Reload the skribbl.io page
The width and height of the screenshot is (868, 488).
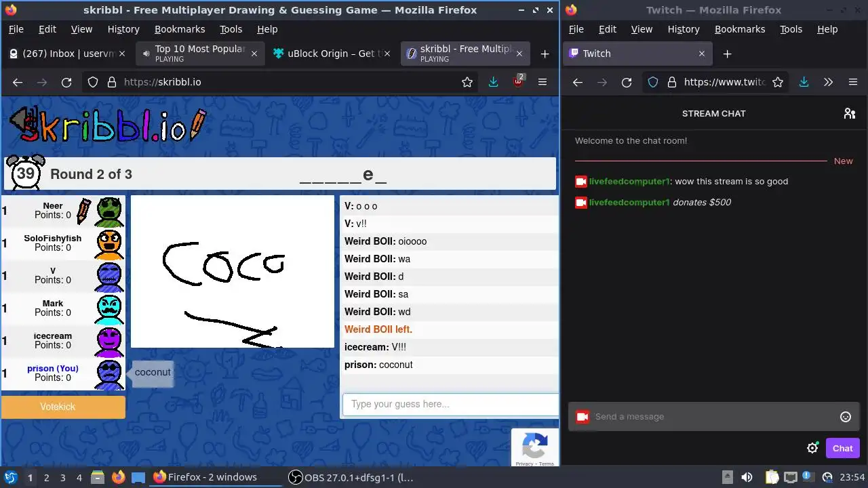(x=66, y=82)
